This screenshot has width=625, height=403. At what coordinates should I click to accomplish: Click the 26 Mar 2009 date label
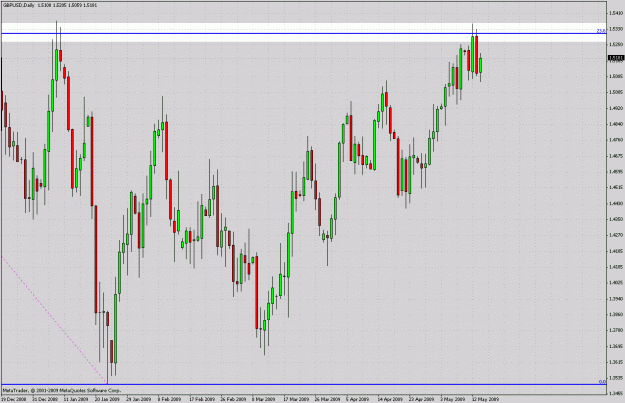click(327, 399)
